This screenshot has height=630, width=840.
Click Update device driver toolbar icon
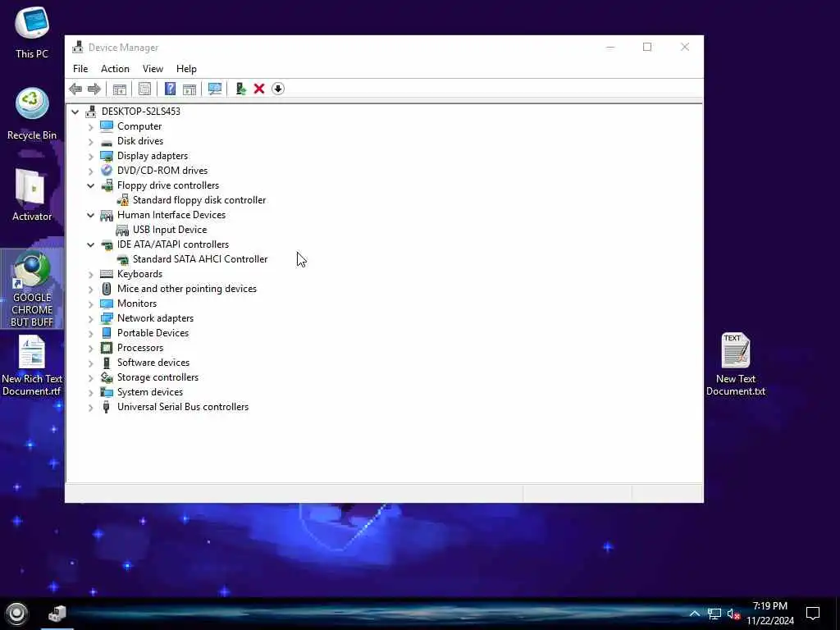240,89
